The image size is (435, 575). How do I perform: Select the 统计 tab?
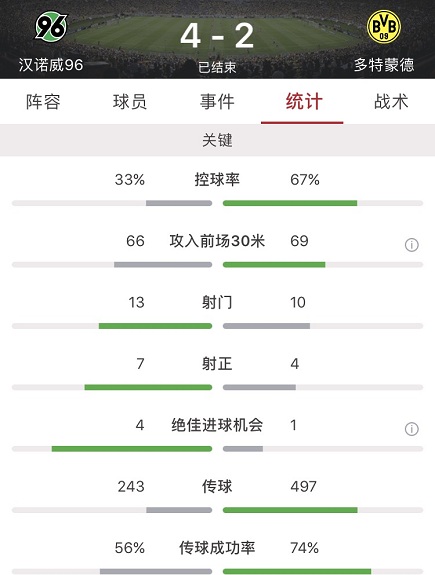coord(304,102)
